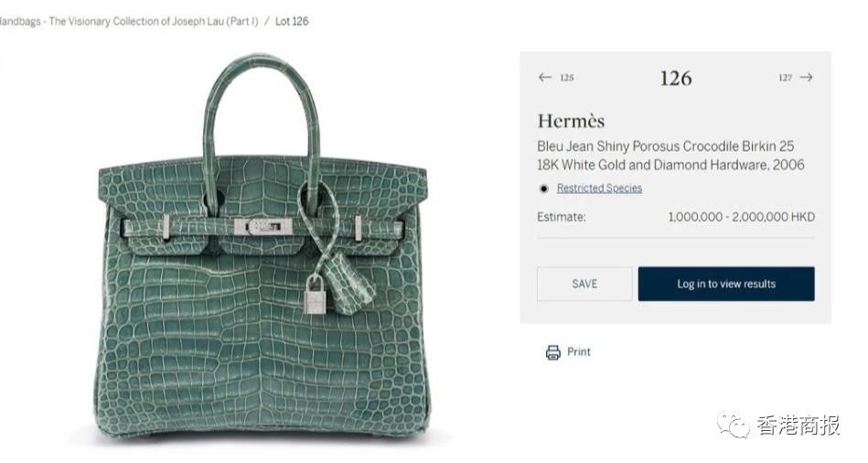
Task: Click the WeChat logo watermark
Action: coord(734,425)
